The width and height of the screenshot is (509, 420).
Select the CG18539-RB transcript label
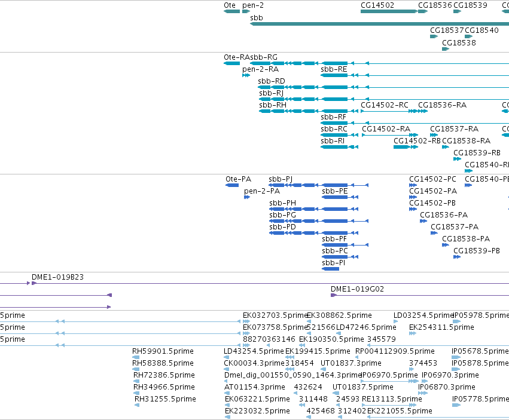coord(477,153)
